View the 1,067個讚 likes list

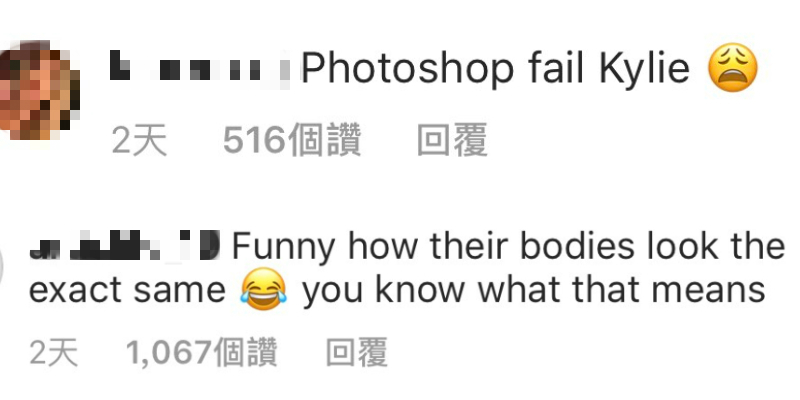pos(201,352)
